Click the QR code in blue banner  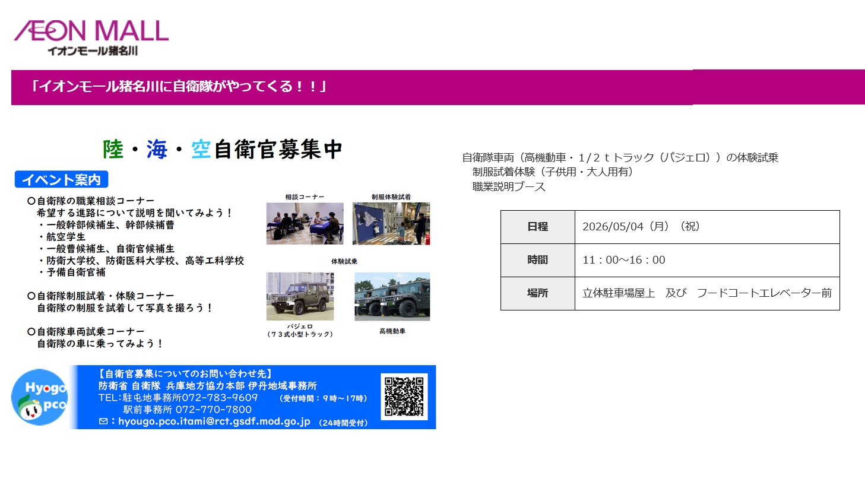[404, 397]
